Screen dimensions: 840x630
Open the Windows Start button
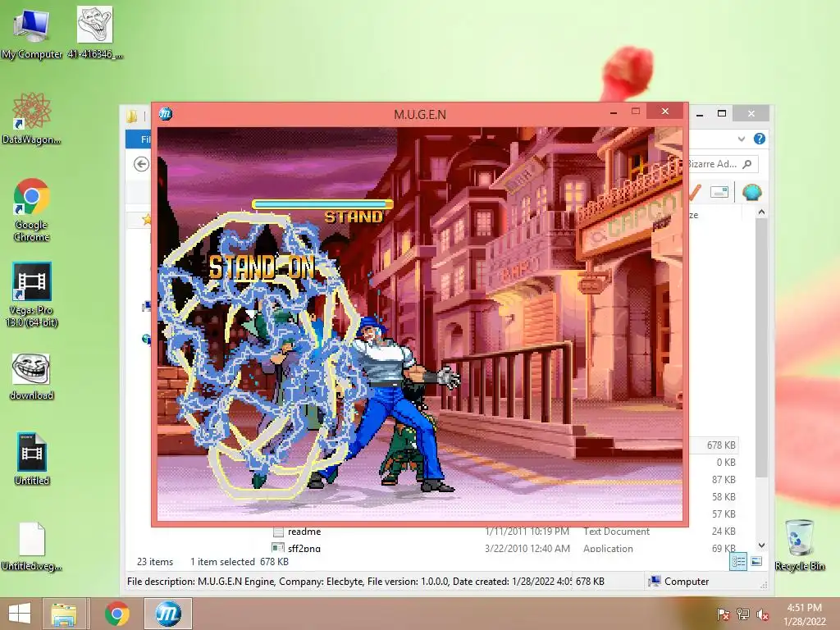click(20, 614)
